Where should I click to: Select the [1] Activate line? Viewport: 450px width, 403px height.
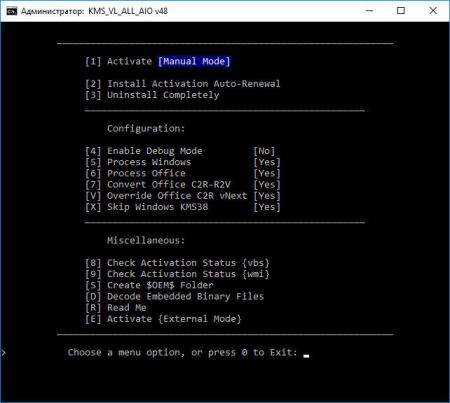(158, 61)
